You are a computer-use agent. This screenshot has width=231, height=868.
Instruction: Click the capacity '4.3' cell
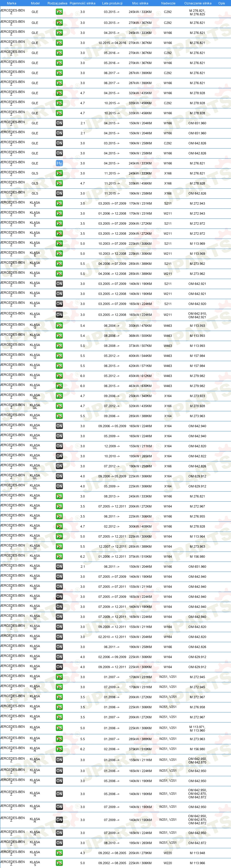click(x=83, y=853)
